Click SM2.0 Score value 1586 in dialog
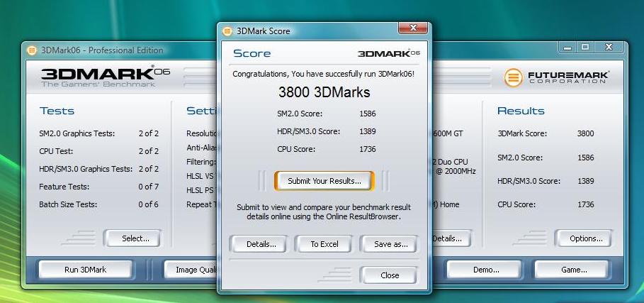Viewport: 644px width, 303px height. click(x=367, y=114)
